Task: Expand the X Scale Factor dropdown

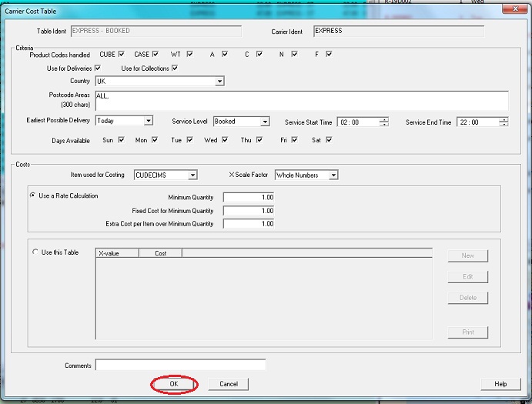Action: [x=333, y=175]
